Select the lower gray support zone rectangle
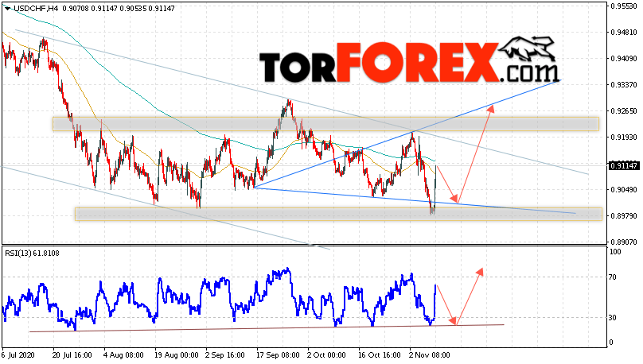Viewport: 643px width, 364px height. tap(338, 214)
